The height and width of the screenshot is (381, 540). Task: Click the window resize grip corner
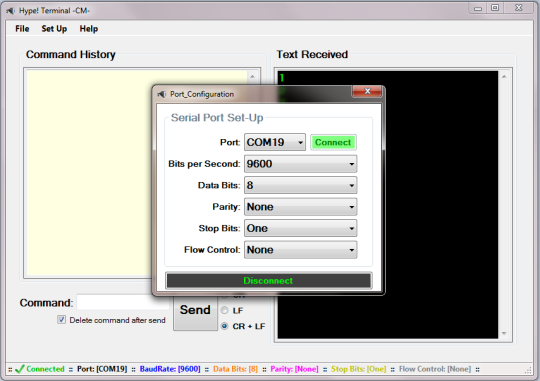528,370
